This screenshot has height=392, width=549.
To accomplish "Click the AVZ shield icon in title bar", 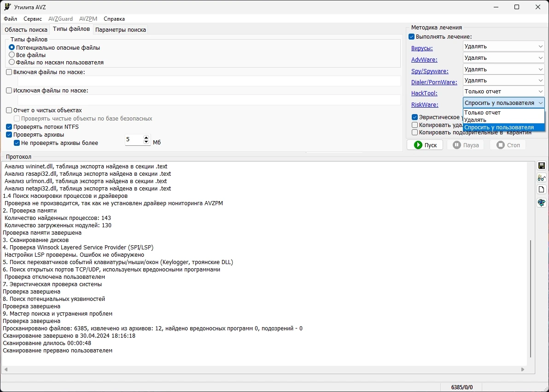I will point(7,7).
